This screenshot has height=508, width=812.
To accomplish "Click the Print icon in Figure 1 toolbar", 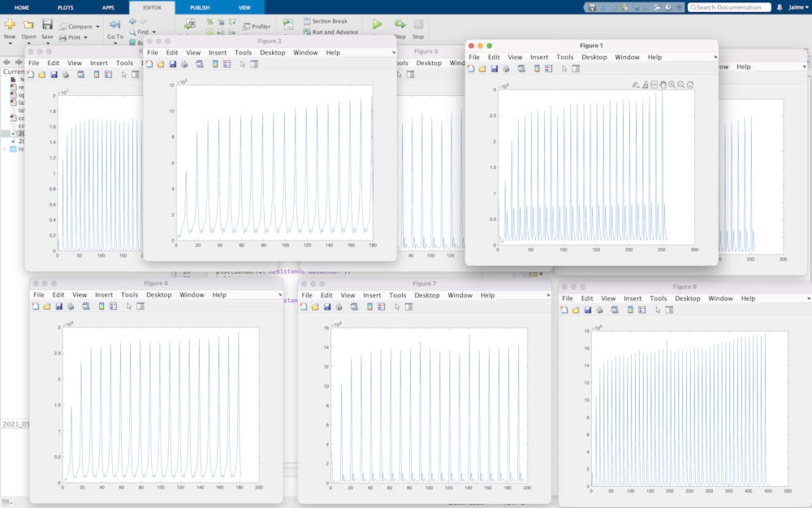I will point(505,68).
